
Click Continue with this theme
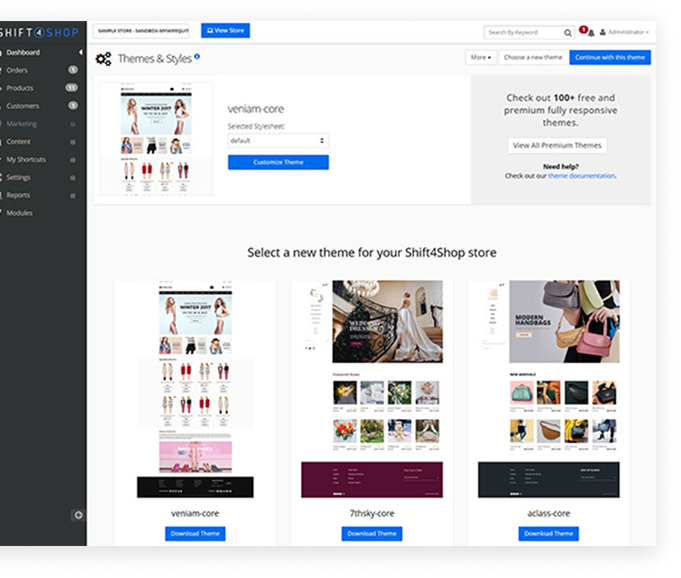coord(610,57)
